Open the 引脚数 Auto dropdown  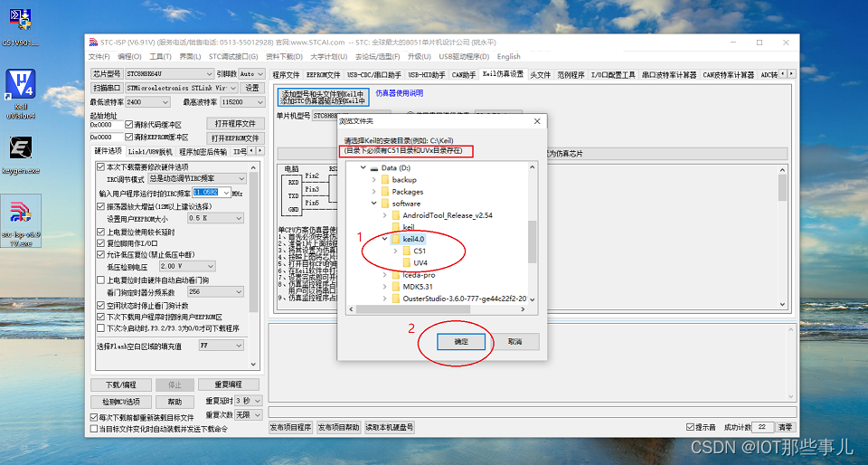tap(252, 73)
